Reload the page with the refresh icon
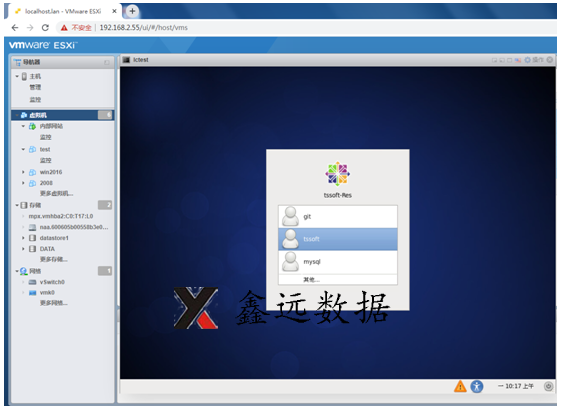This screenshot has width=564, height=407. (x=45, y=28)
